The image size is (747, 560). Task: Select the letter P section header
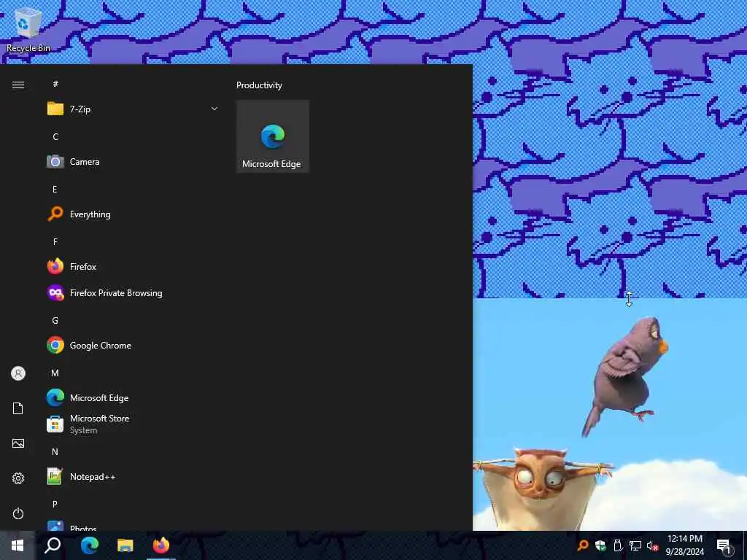click(55, 504)
